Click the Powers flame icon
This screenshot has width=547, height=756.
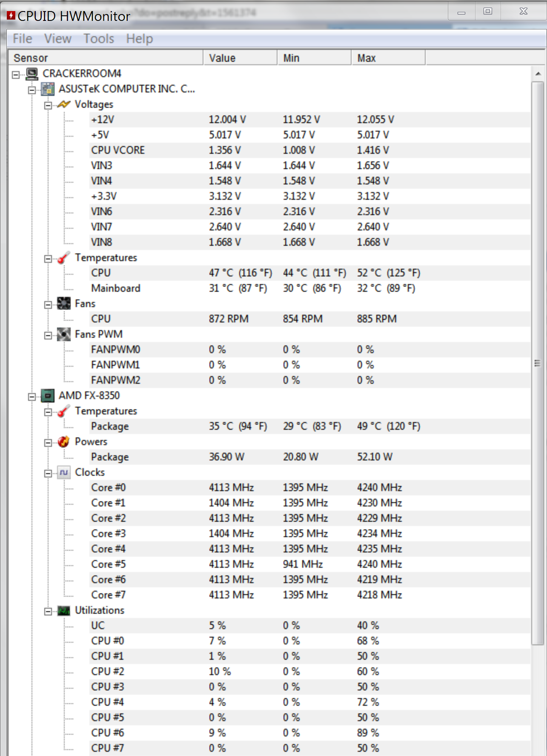click(64, 442)
